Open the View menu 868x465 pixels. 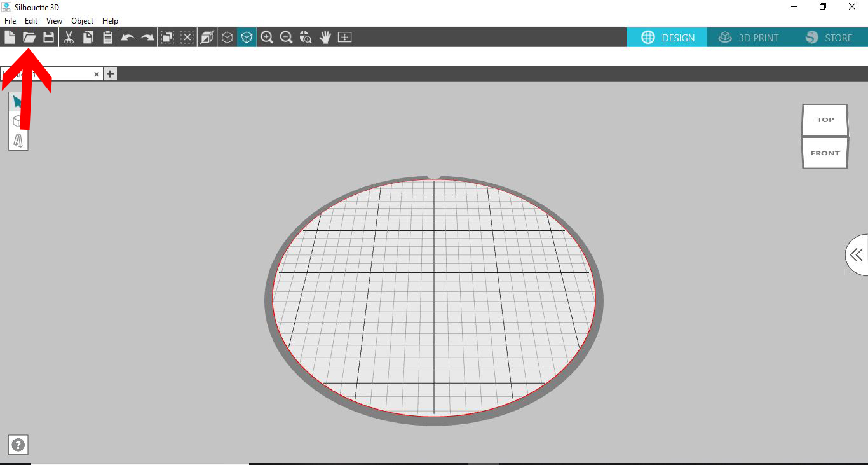(x=55, y=21)
